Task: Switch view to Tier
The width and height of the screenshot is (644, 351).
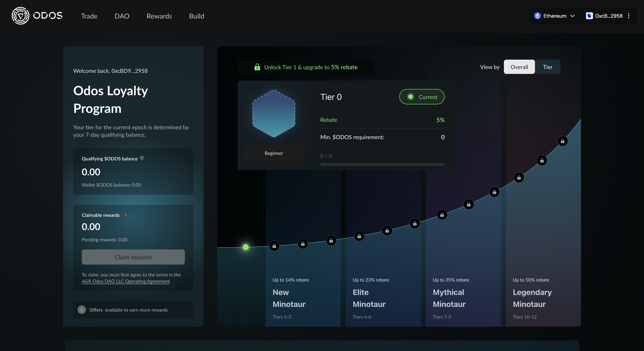Action: [548, 67]
